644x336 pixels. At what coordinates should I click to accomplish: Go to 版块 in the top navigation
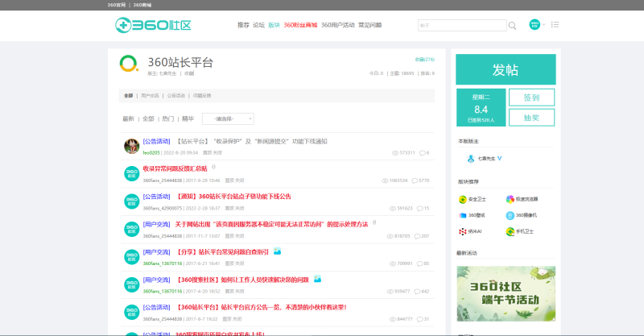(274, 25)
